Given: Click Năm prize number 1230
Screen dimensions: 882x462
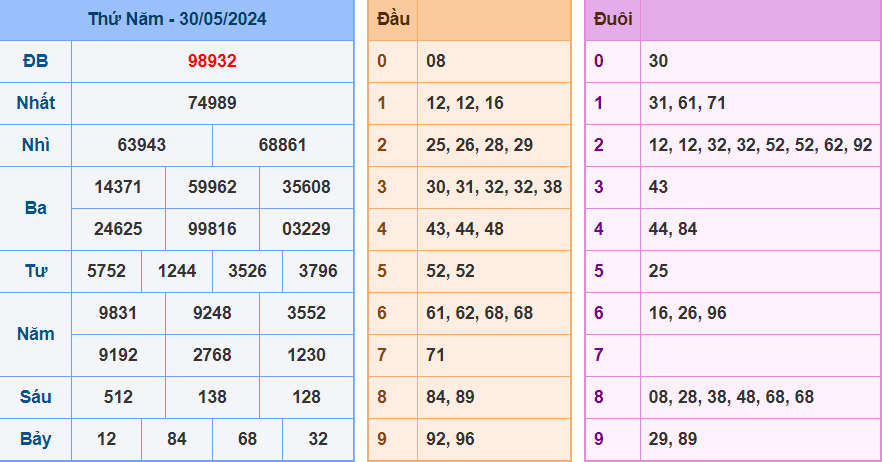Looking at the screenshot, I should pos(307,355).
